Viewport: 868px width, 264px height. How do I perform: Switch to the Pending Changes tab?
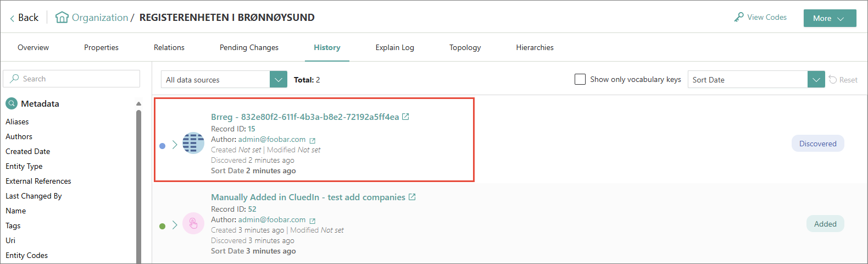point(249,47)
